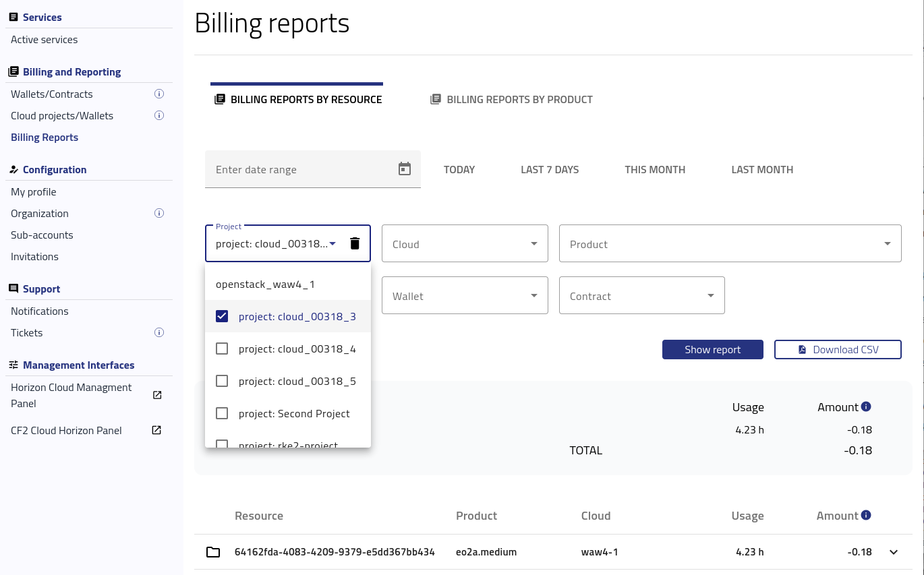Click the info icon next to Organization
924x575 pixels.
pos(159,213)
